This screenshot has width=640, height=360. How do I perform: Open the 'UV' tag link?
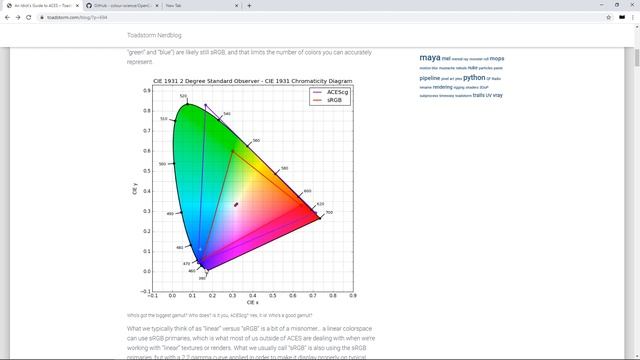[x=489, y=95]
